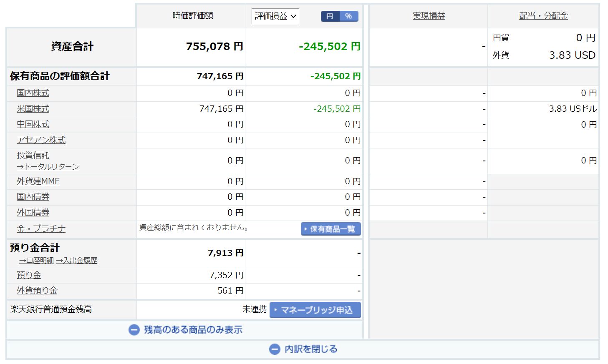The height and width of the screenshot is (364, 608).
Task: Open the 外貨建MMF link
Action: 38,181
